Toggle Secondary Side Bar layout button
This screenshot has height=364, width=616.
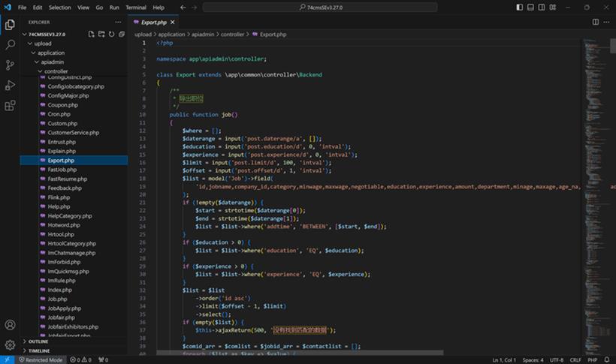tap(542, 7)
